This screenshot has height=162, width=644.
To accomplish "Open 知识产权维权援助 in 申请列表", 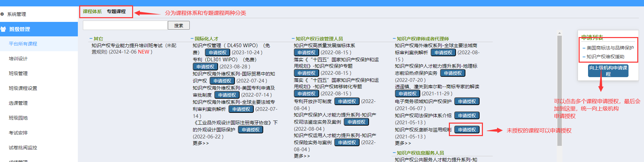I will (606, 57).
